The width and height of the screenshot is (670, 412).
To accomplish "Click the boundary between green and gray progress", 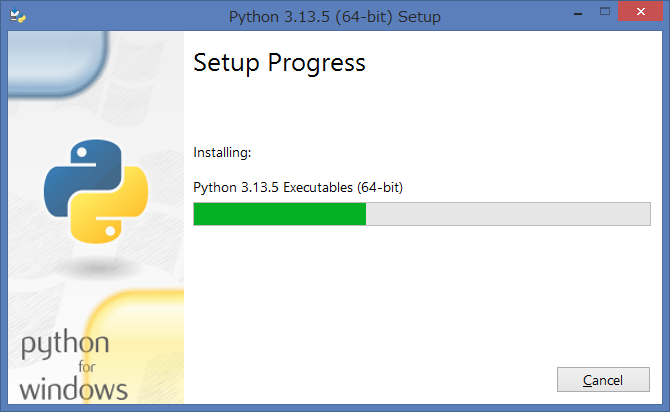I will point(366,214).
